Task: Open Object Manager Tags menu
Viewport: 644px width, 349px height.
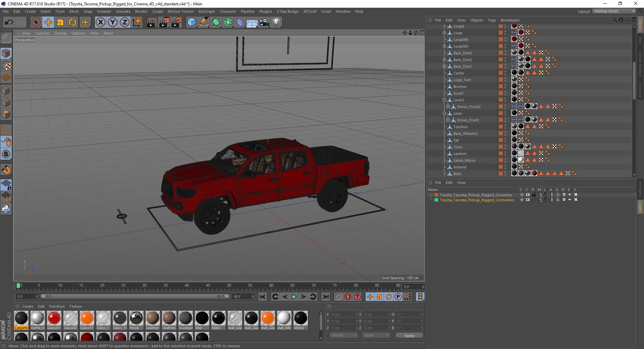Action: pyautogui.click(x=492, y=20)
